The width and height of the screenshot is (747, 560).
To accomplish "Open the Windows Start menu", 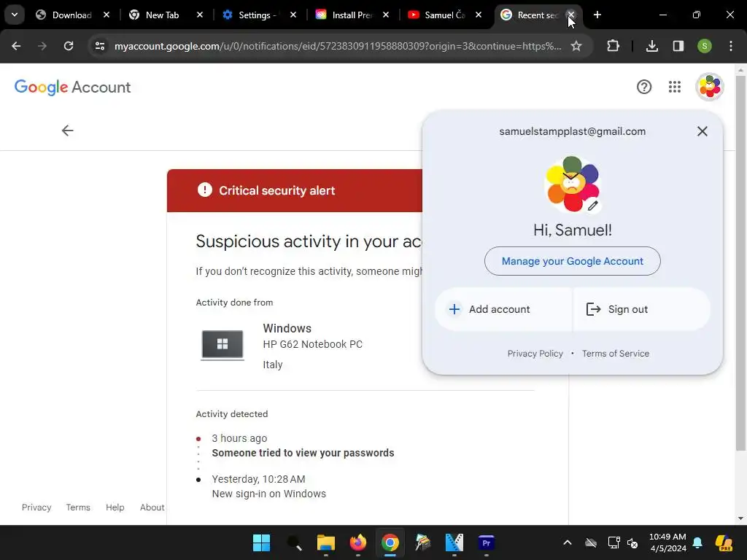I will click(x=261, y=542).
